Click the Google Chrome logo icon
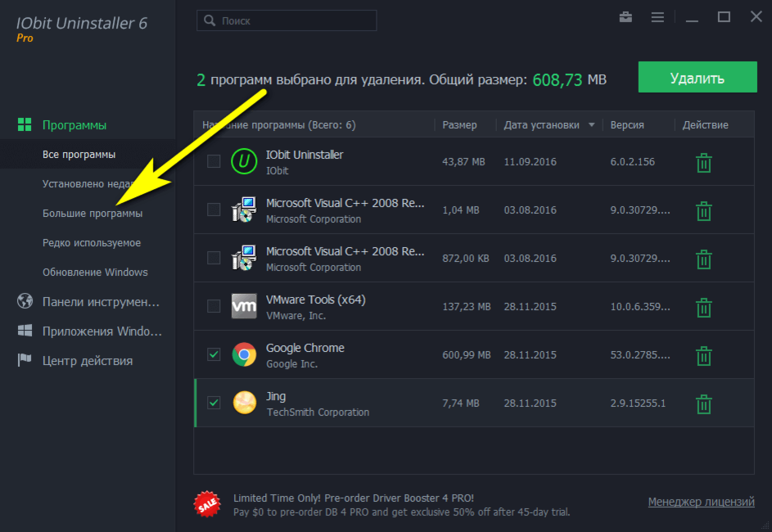The height and width of the screenshot is (532, 772). coord(244,354)
